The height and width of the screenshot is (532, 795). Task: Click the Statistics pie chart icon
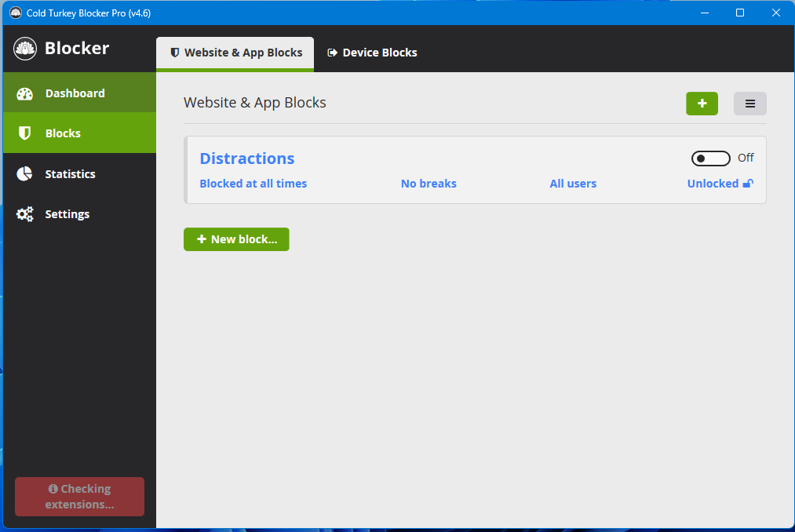tap(25, 174)
